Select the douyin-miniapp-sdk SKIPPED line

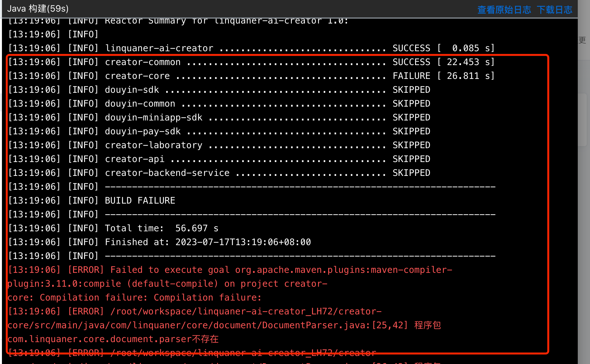[219, 118]
